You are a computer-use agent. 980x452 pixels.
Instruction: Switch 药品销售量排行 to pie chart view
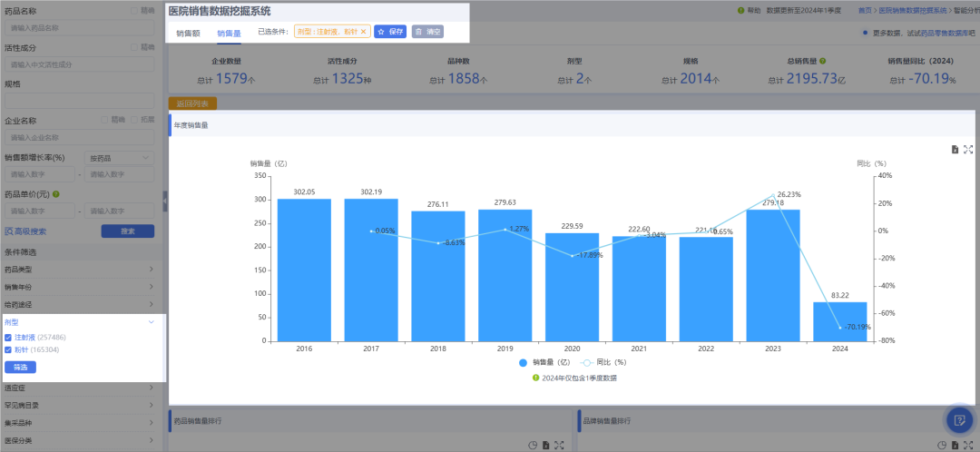(x=533, y=445)
